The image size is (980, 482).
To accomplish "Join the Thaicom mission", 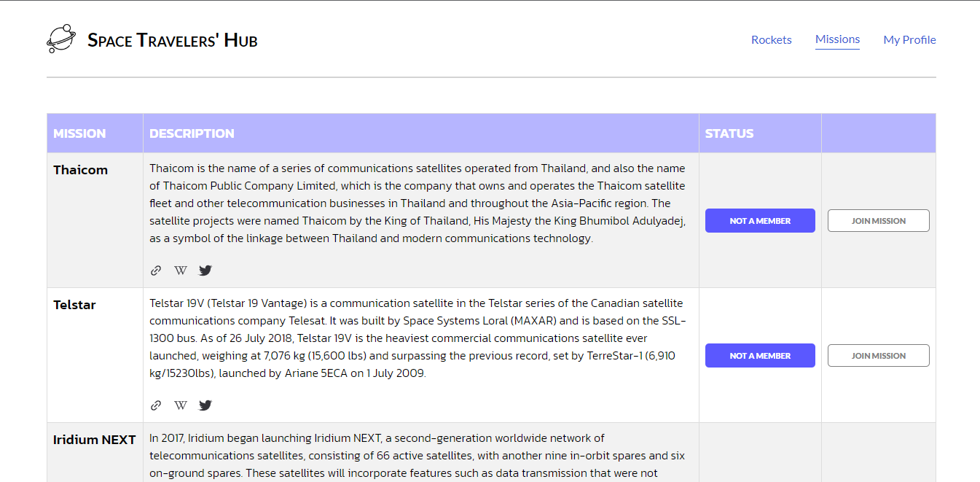I will 878,221.
